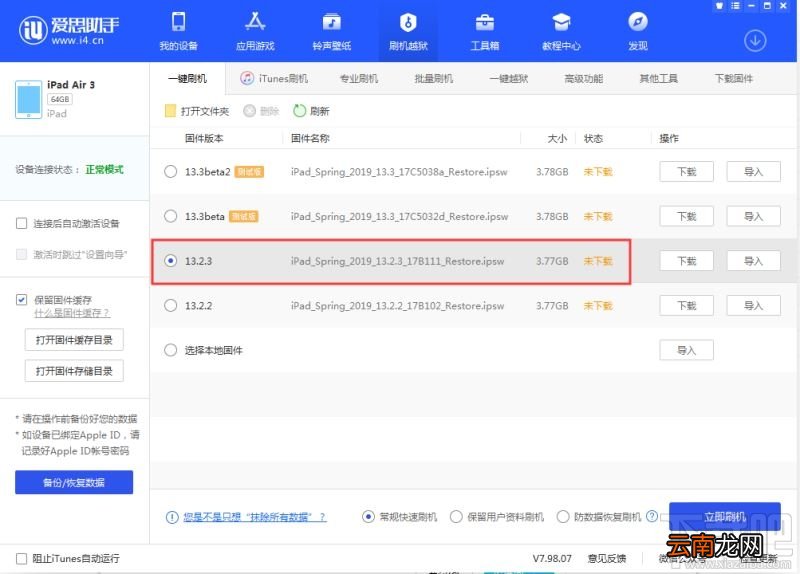800x574 pixels.
Task: Click the 正常模式 connection status text
Action: tap(104, 169)
